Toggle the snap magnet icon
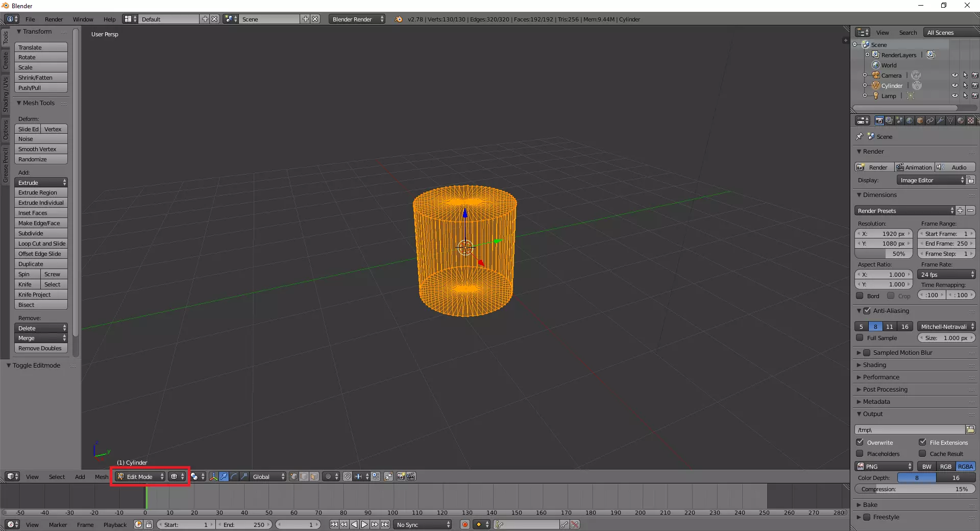Screen dimensions: 980x531 [348, 476]
